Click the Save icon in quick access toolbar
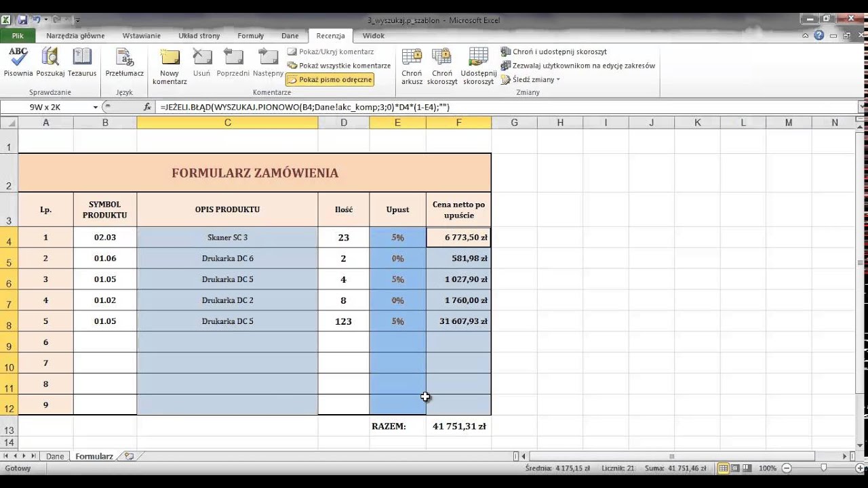868x488 pixels. [x=23, y=20]
